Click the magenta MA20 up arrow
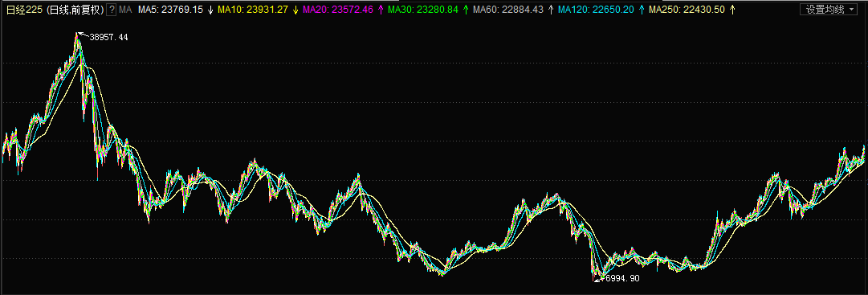The width and height of the screenshot is (868, 295). [381, 10]
